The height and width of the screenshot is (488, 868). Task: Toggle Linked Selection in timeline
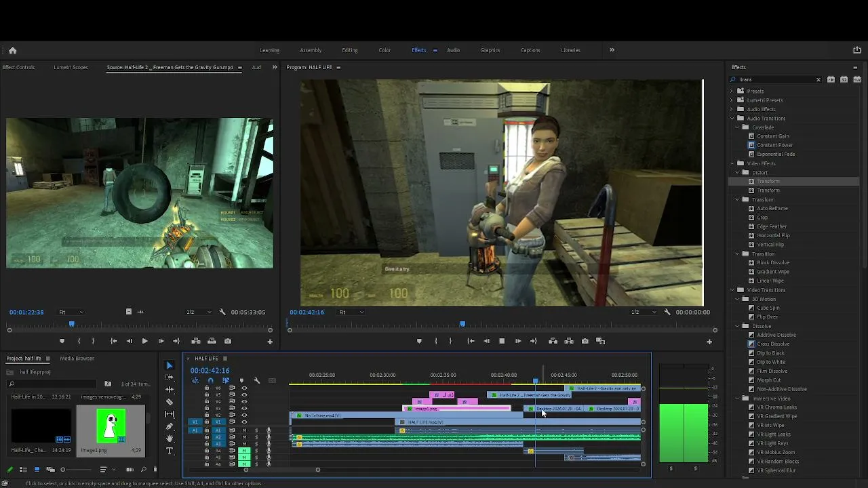pyautogui.click(x=226, y=380)
